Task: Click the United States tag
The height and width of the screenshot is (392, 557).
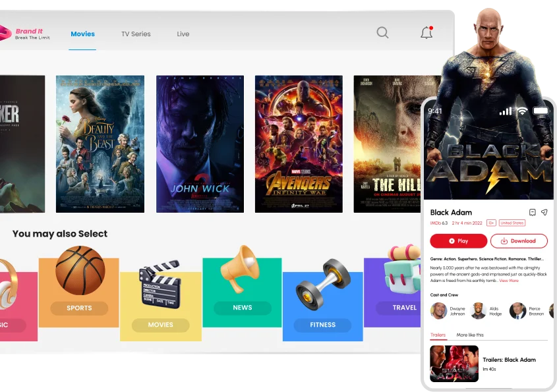Action: coord(512,223)
